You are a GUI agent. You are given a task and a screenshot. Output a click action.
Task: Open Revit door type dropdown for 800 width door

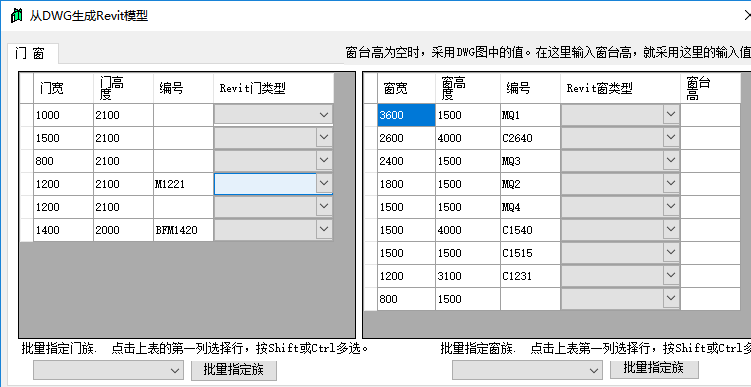click(324, 161)
